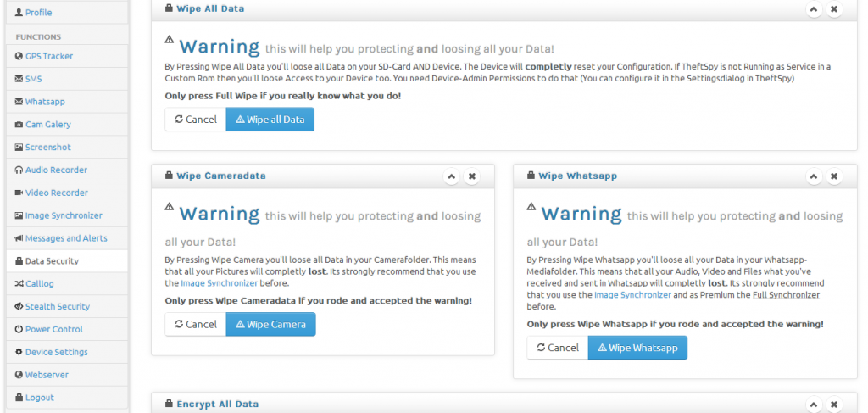This screenshot has width=868, height=413.
Task: Collapse the Wipe Whatsapp panel
Action: pyautogui.click(x=813, y=176)
